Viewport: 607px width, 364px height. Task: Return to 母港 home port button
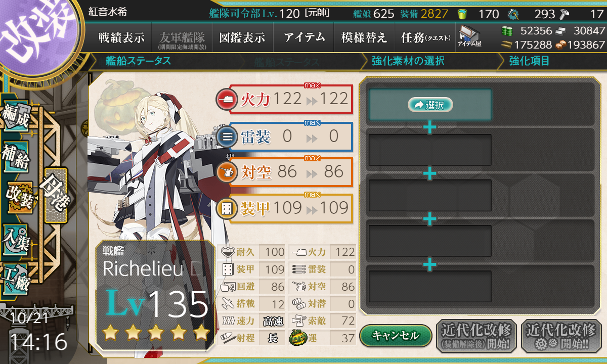pos(55,195)
